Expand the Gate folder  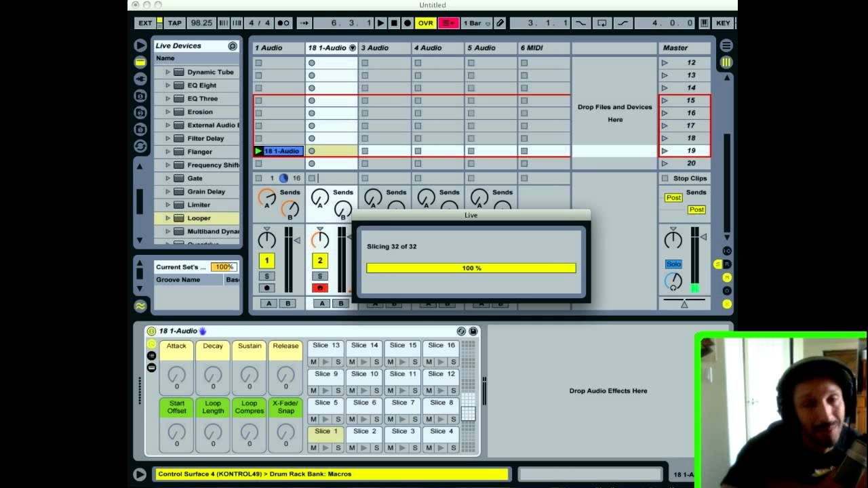[167, 178]
